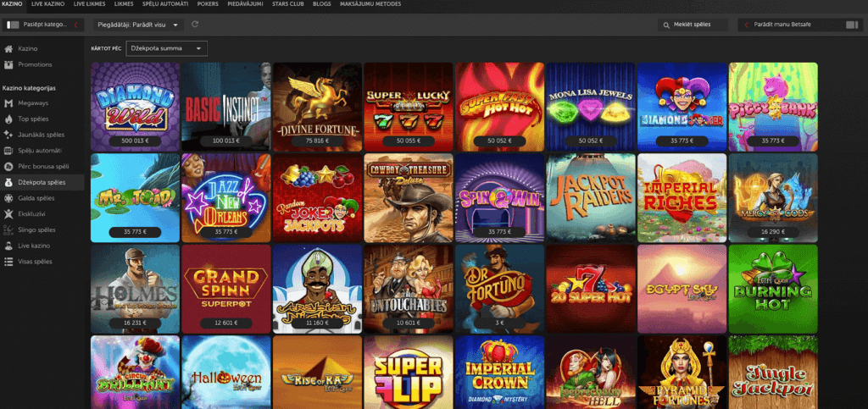Select the Ekskluzīvi star icon

tap(8, 214)
